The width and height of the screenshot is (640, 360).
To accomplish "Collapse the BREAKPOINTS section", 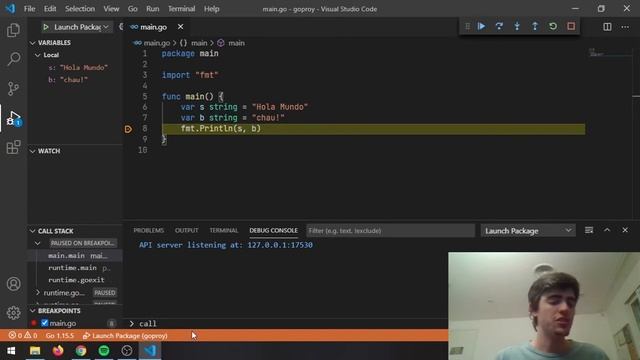I will [33, 311].
